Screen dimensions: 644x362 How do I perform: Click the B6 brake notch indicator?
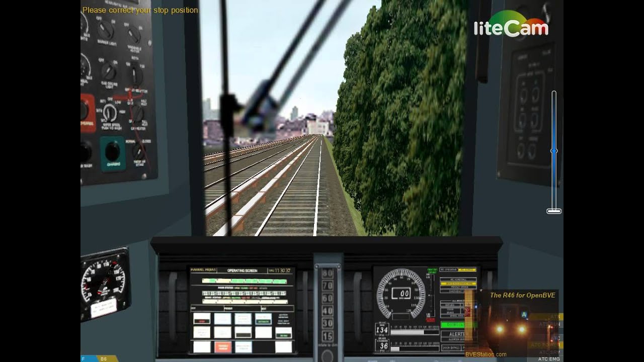pos(105,358)
